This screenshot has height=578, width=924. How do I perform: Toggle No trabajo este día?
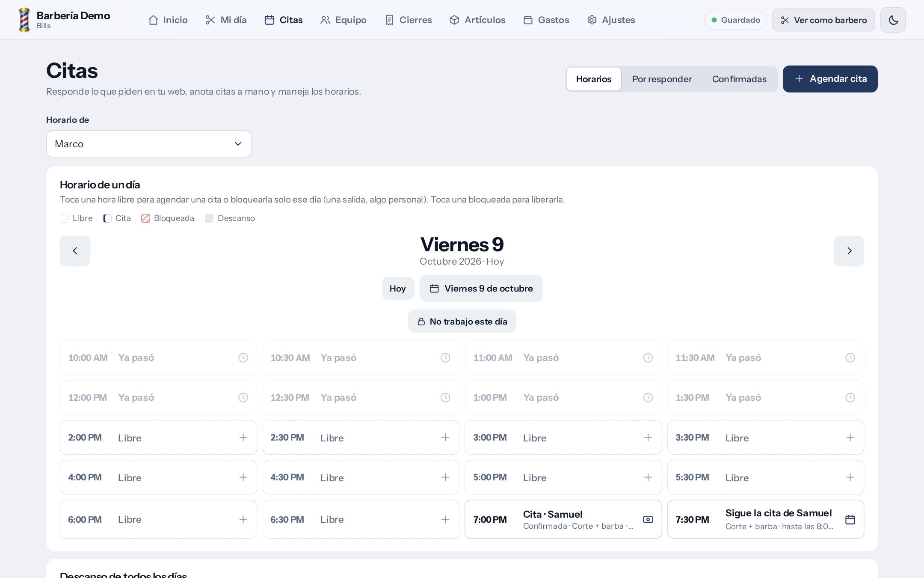coord(462,321)
